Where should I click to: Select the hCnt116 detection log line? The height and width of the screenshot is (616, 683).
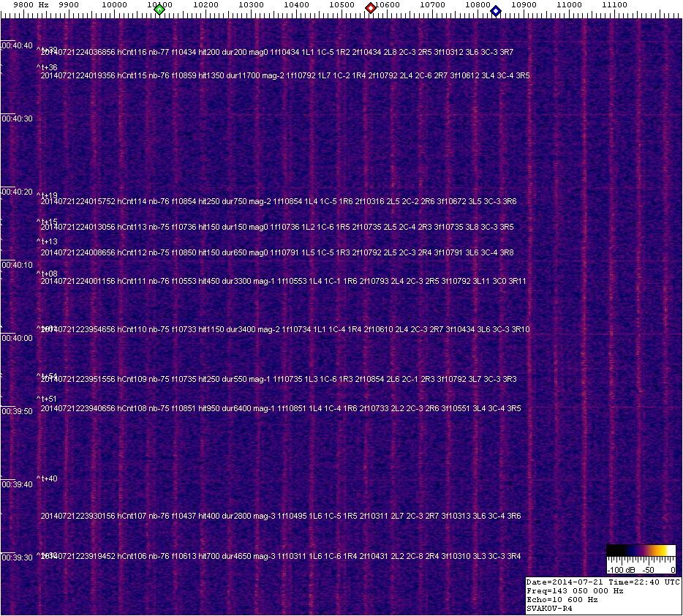pyautogui.click(x=276, y=53)
